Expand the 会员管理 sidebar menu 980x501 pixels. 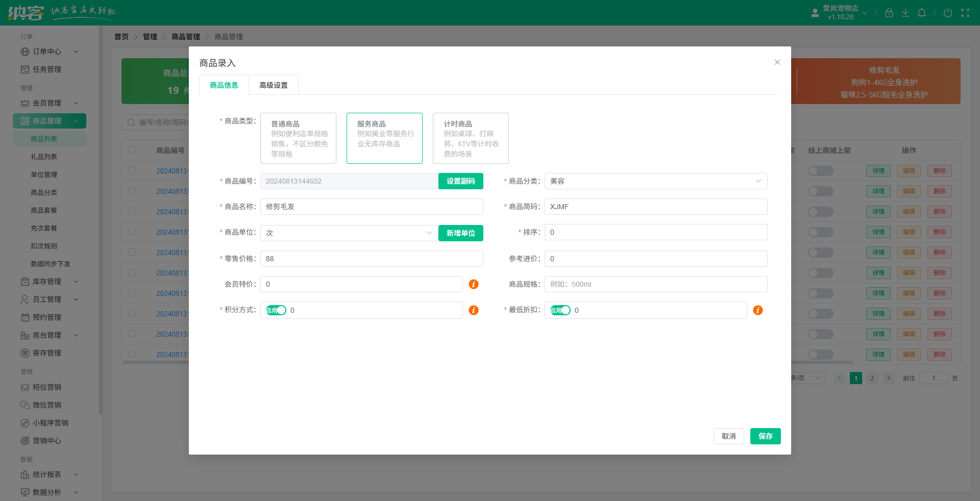76,103
